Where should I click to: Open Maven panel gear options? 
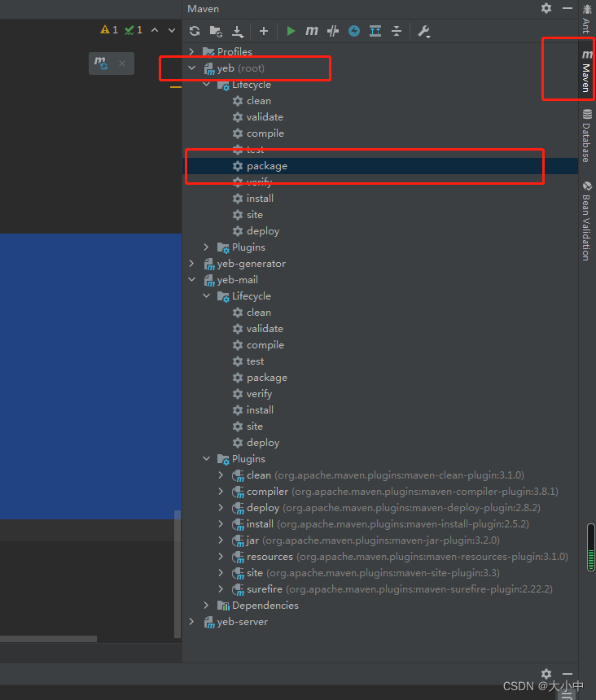click(x=546, y=8)
